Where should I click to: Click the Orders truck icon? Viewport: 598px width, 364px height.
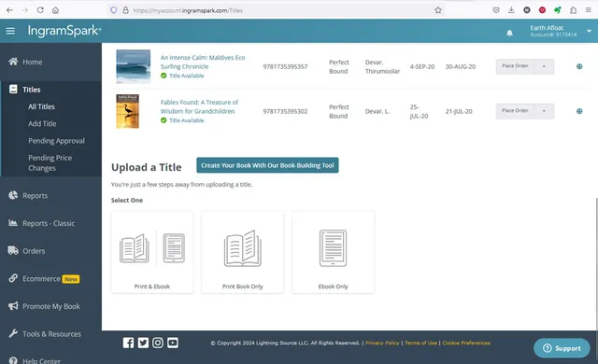(13, 250)
